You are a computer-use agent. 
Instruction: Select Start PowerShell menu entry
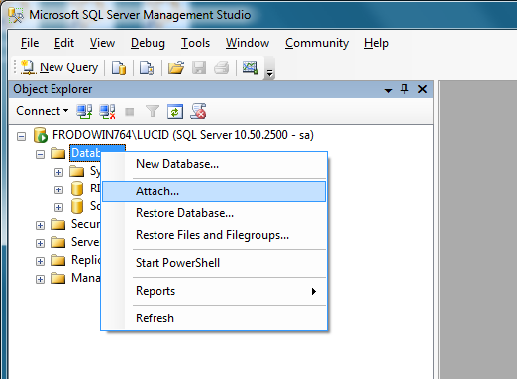[x=214, y=263]
